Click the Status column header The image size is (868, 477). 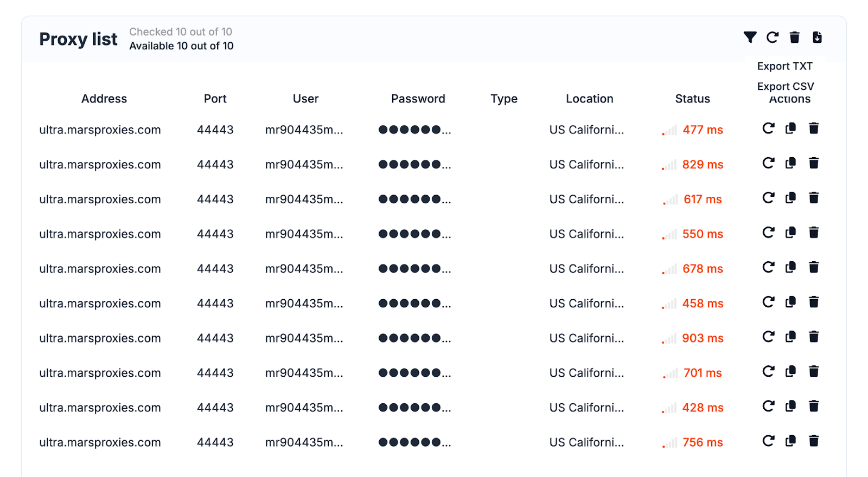(693, 99)
